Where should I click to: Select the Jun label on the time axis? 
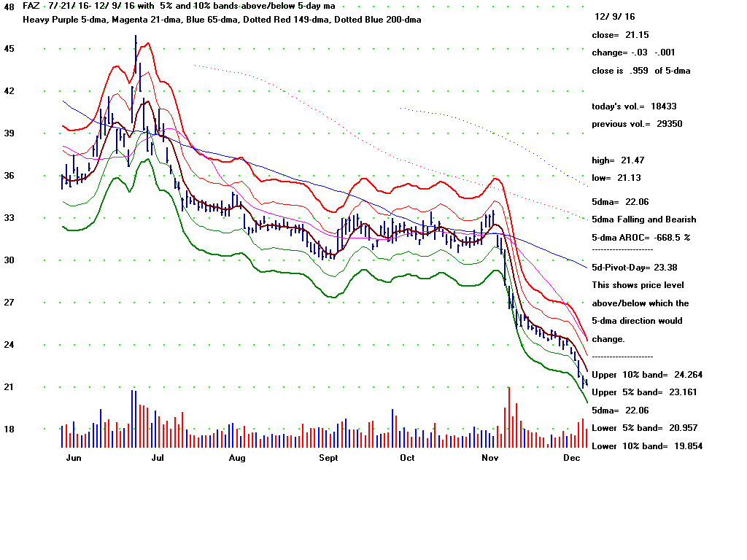pyautogui.click(x=73, y=458)
